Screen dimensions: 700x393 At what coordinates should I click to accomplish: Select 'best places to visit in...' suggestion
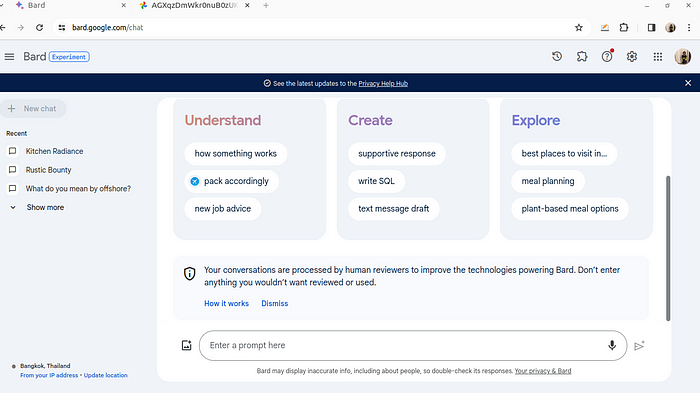[564, 154]
